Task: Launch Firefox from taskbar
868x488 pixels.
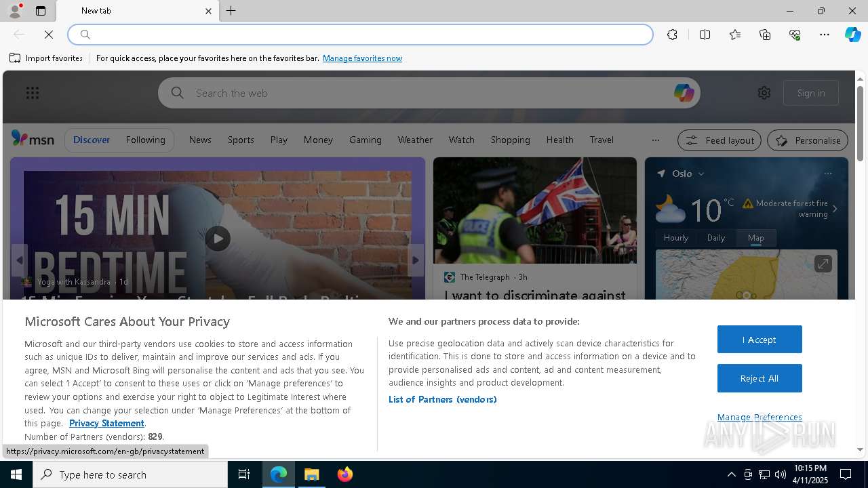Action: point(344,474)
